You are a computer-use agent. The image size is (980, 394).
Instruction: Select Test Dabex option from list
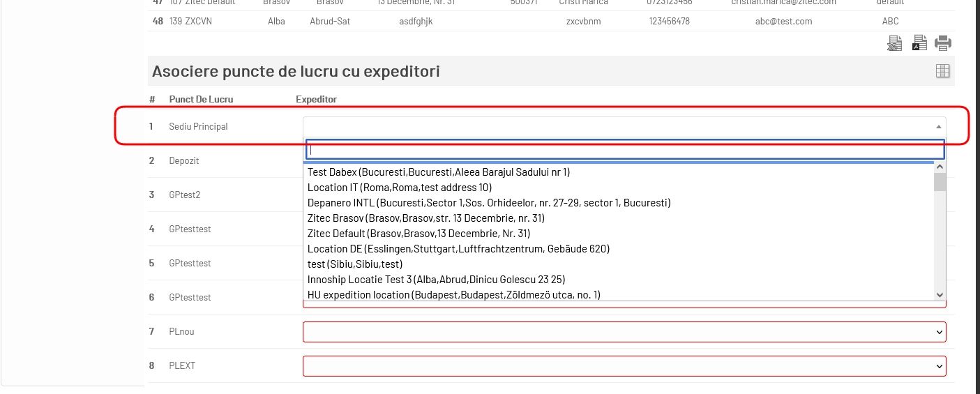point(439,172)
